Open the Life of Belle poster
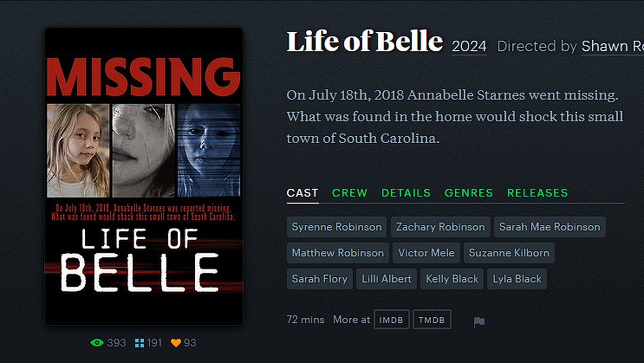The image size is (644, 363). (x=144, y=176)
